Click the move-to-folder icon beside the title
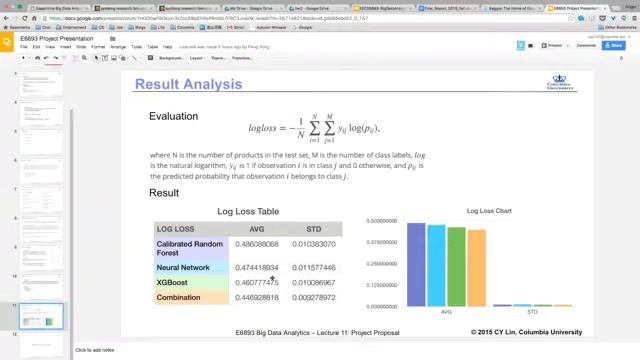The width and height of the screenshot is (640, 360). (x=113, y=39)
